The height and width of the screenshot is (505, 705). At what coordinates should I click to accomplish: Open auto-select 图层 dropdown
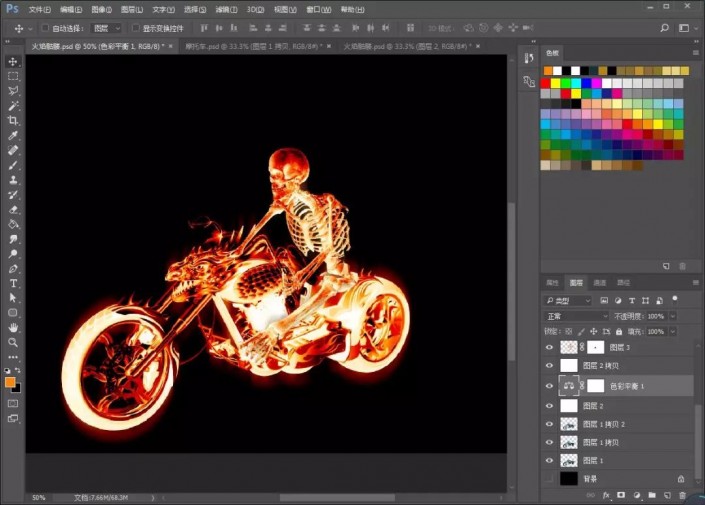pyautogui.click(x=106, y=28)
